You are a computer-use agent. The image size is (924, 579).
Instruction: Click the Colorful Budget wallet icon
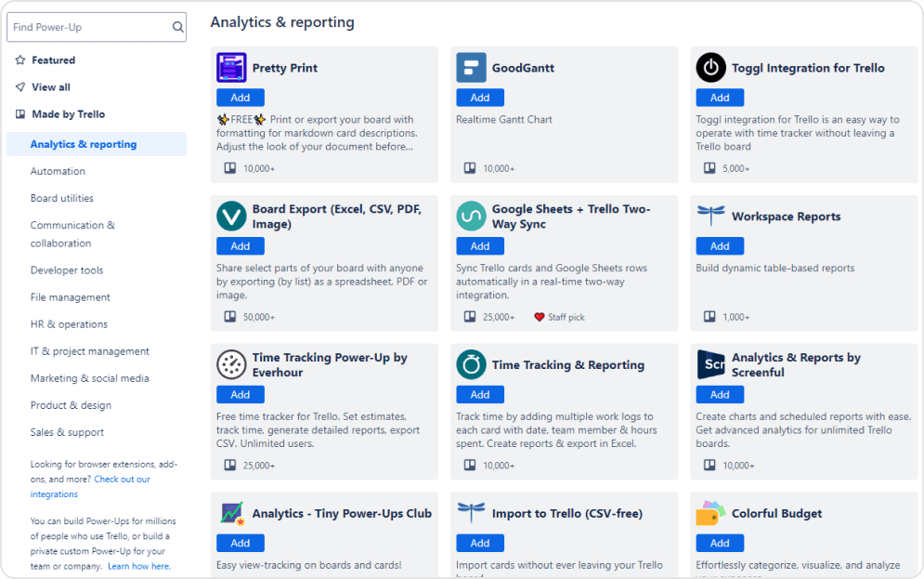(710, 513)
